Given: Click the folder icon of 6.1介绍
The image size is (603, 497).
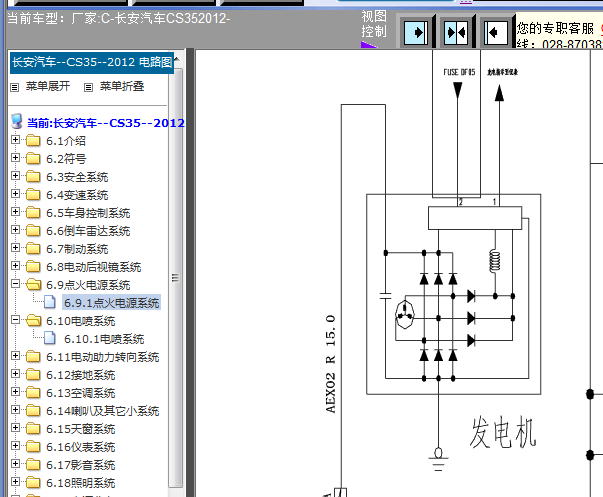Looking at the screenshot, I should coord(33,141).
